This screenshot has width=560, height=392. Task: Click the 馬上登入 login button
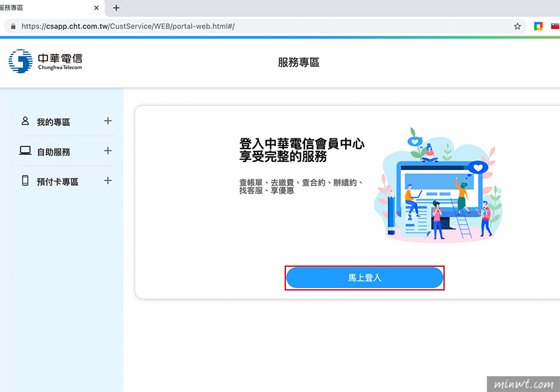pos(364,278)
